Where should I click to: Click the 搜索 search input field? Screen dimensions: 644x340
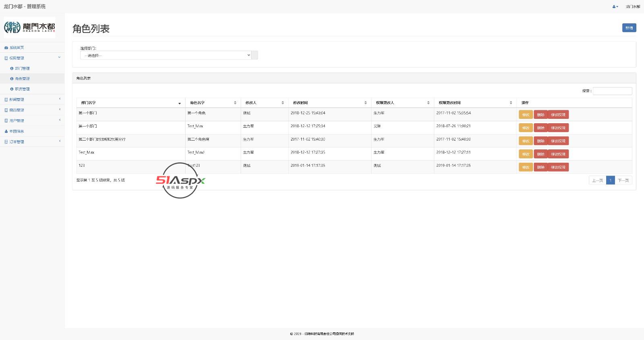[612, 91]
